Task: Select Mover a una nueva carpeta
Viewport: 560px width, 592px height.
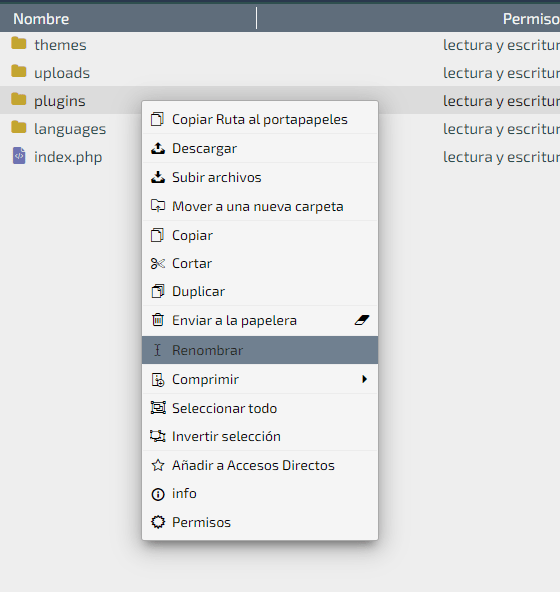Action: pos(260,206)
